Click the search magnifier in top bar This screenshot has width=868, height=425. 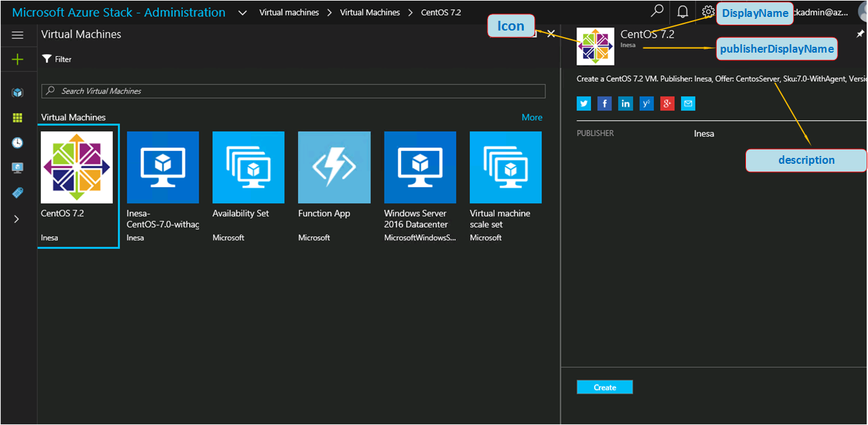click(657, 11)
